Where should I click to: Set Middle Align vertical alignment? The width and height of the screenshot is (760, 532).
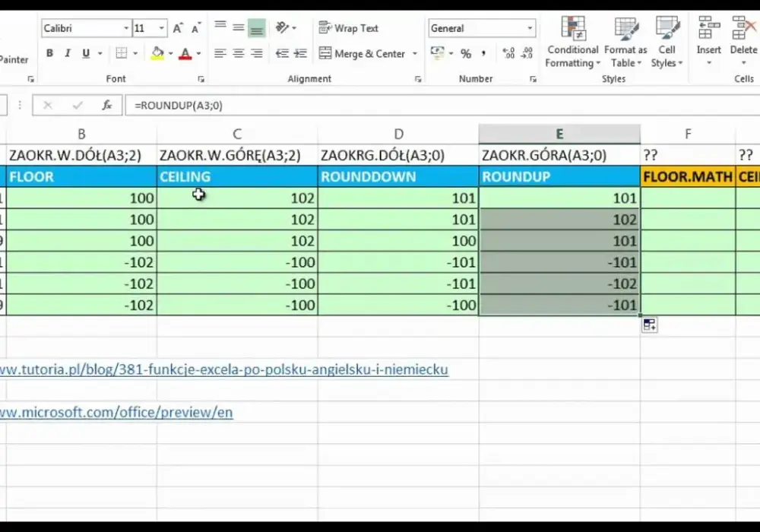239,27
